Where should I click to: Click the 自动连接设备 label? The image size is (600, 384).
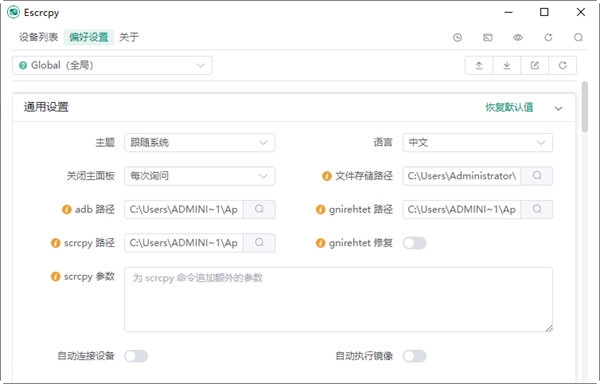pos(86,356)
